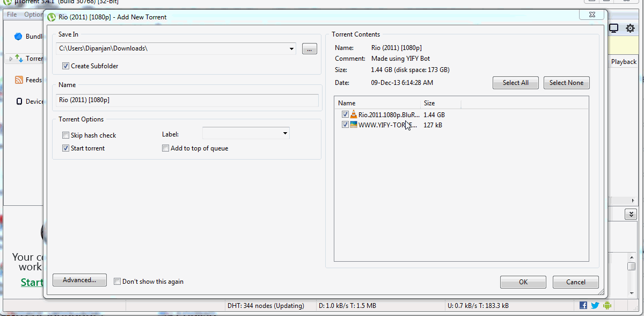Click the upload speed U: 0.7 kB/s status entry

click(x=478, y=306)
